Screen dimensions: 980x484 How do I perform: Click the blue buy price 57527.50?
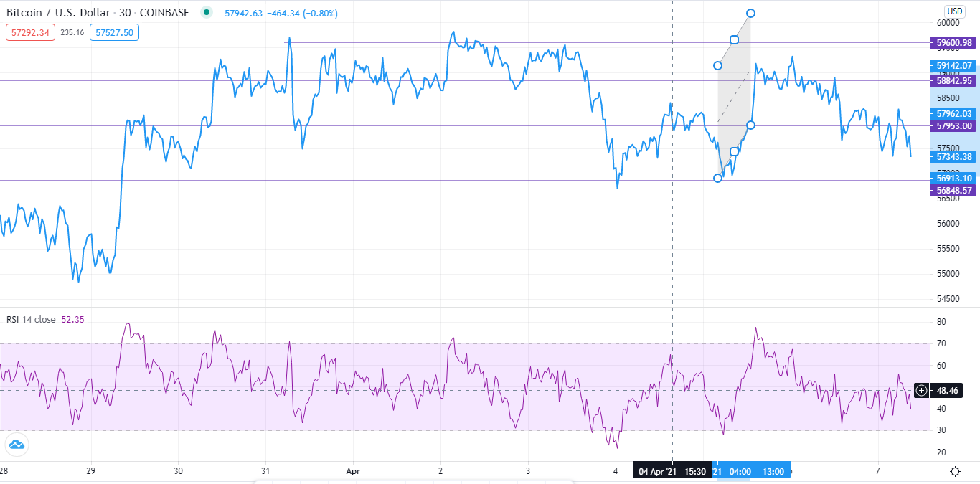[115, 32]
